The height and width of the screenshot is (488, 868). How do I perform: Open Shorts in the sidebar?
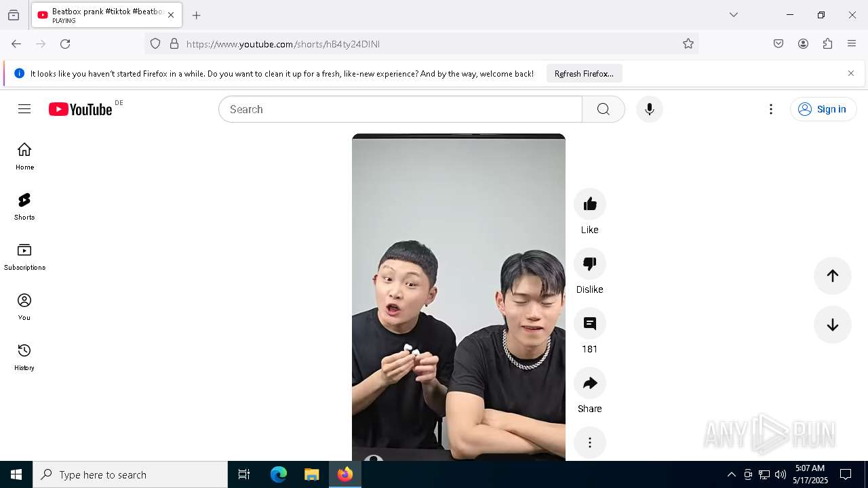(24, 207)
